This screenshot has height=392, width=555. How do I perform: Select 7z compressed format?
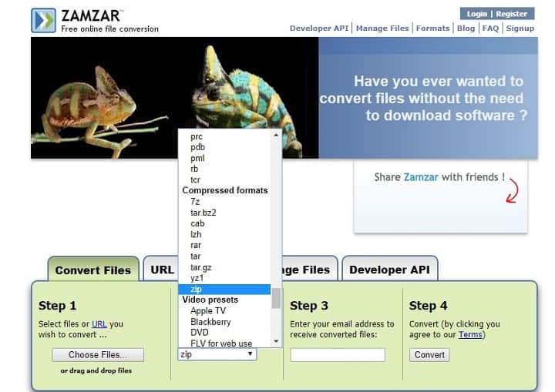pyautogui.click(x=224, y=202)
